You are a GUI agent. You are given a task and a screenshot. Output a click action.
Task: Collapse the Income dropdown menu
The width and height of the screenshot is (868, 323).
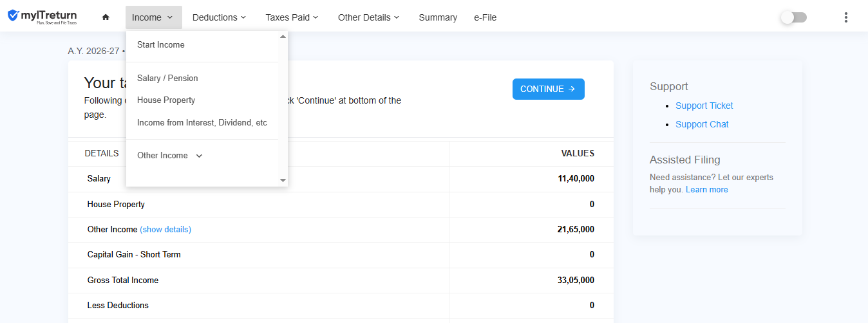click(153, 17)
